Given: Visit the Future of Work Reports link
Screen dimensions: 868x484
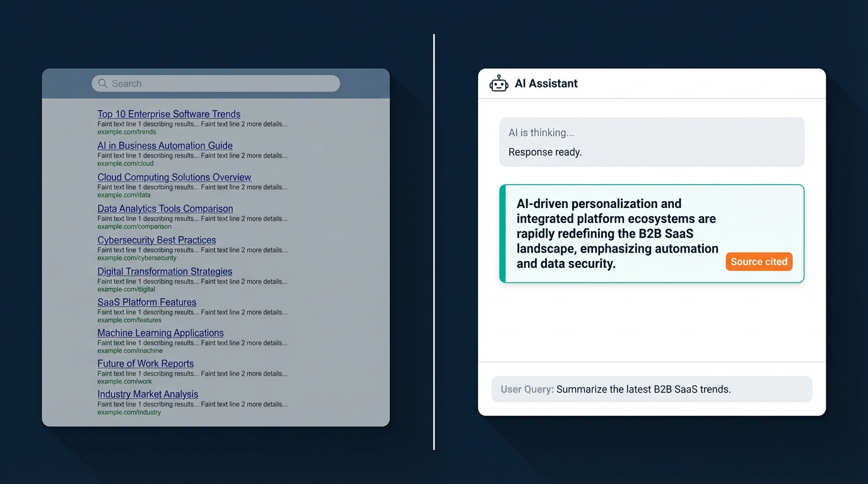Looking at the screenshot, I should [145, 364].
